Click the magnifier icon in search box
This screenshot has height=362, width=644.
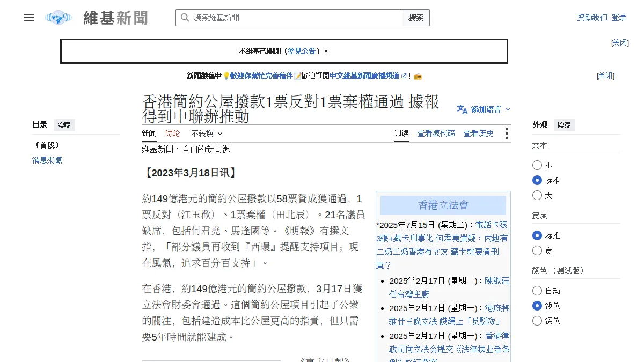(x=185, y=18)
